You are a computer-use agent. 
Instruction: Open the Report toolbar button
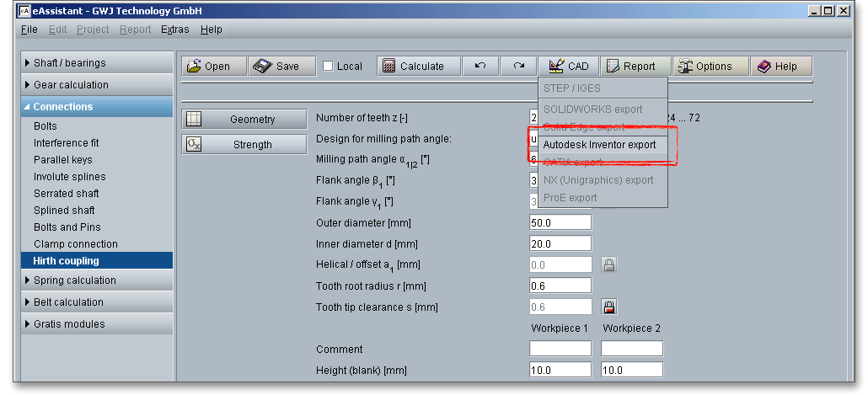635,67
